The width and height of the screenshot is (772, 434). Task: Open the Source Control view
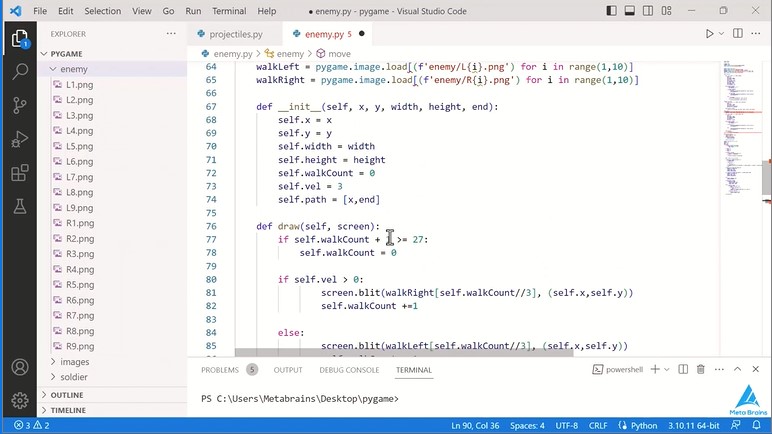[20, 105]
